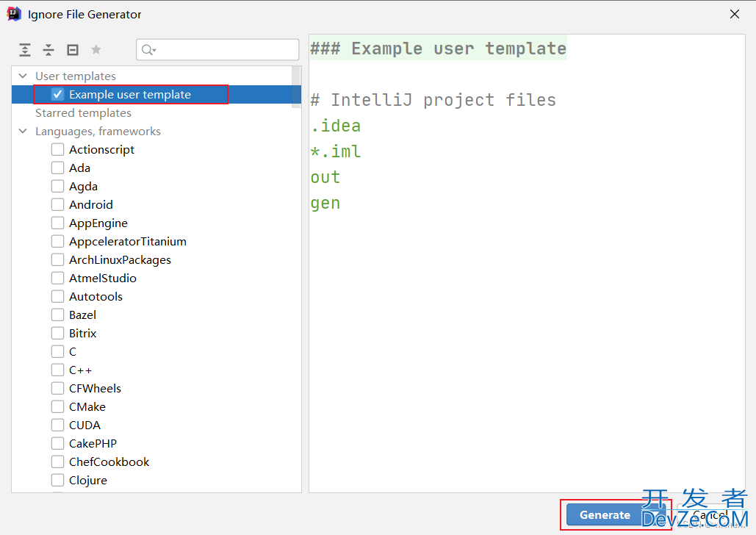Select the Clojure list item text
Screen dimensions: 756x535
coord(87,481)
